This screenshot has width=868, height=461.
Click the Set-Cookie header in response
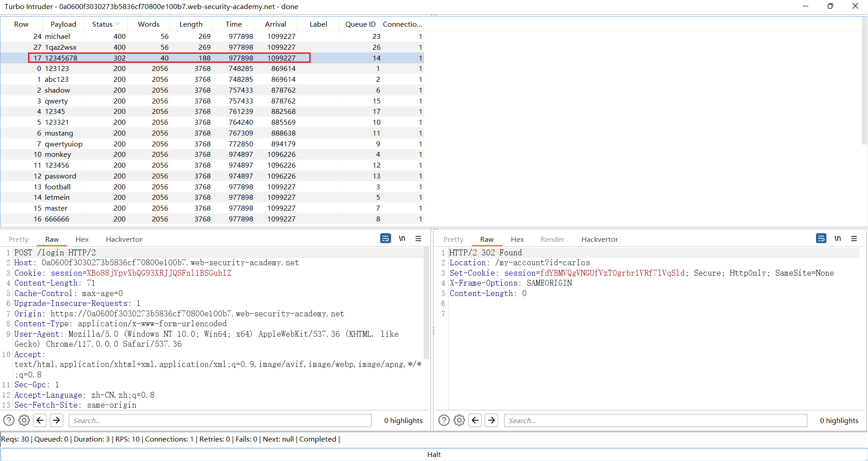tap(642, 273)
